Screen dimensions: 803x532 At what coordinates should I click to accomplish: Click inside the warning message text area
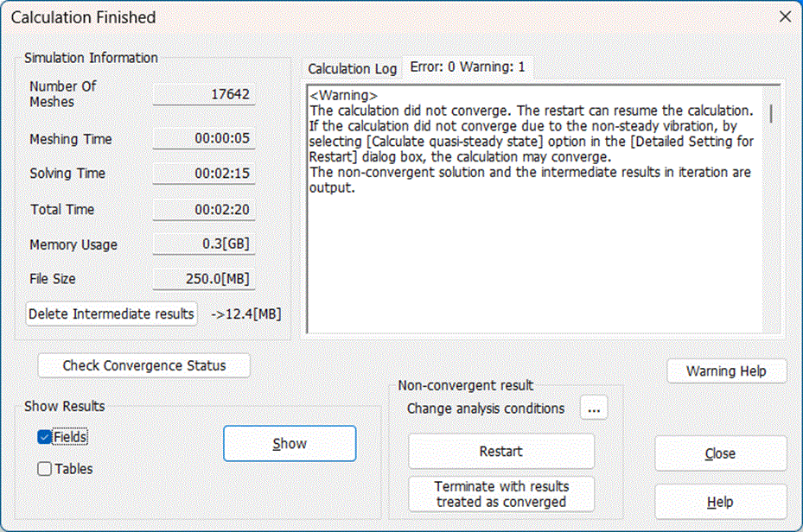536,259
